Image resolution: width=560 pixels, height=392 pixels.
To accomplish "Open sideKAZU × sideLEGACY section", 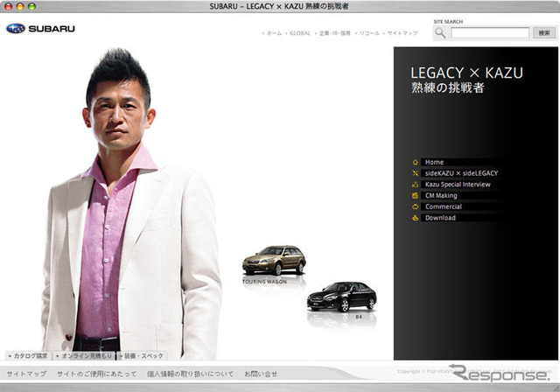I will coord(461,173).
